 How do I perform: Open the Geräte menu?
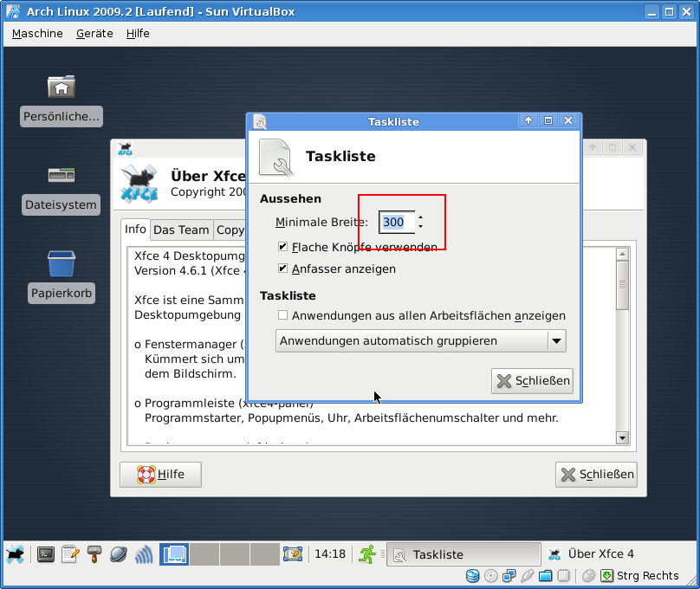tap(94, 34)
